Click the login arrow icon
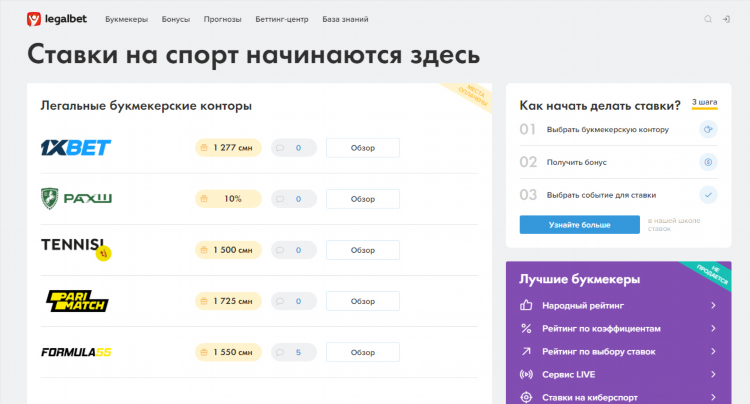 [726, 19]
